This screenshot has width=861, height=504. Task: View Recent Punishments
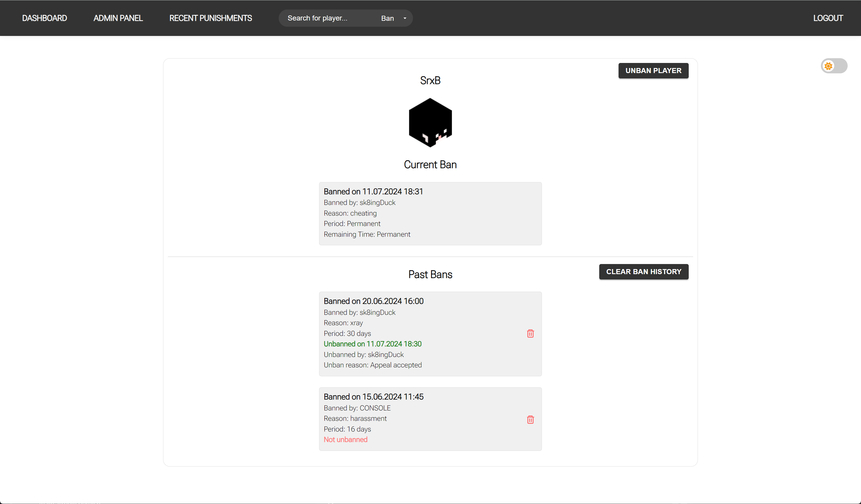point(210,18)
